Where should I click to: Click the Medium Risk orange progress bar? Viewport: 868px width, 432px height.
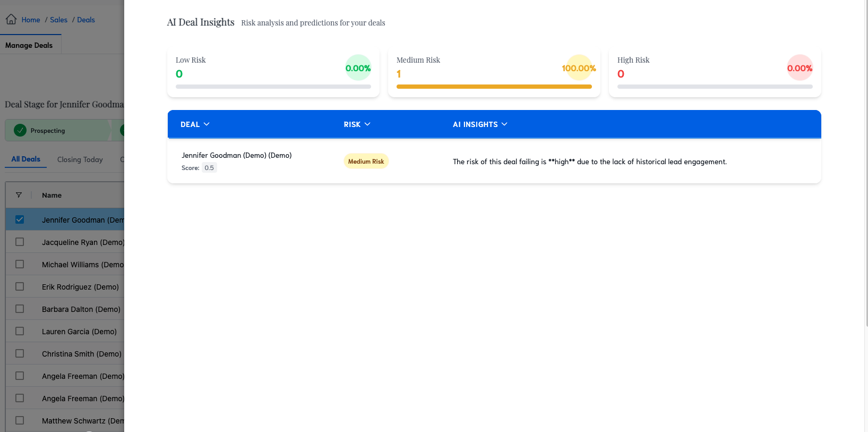[x=494, y=87]
